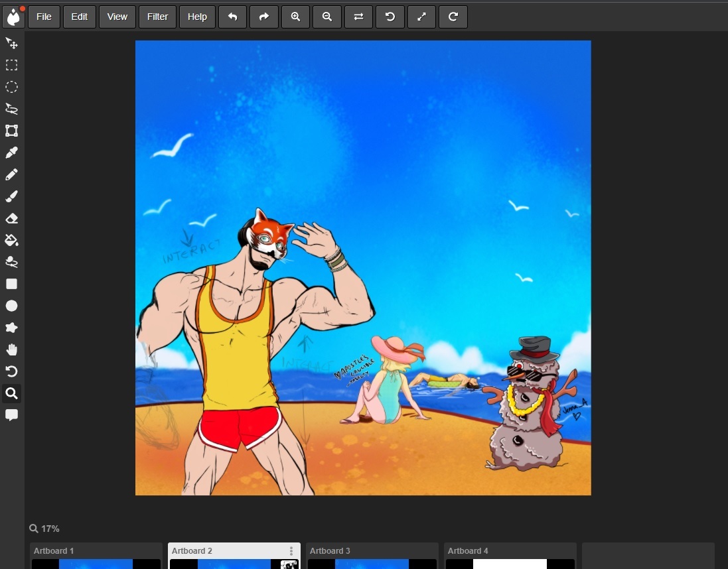The height and width of the screenshot is (569, 728).
Task: Switch to the Eraser tool
Action: pos(12,219)
